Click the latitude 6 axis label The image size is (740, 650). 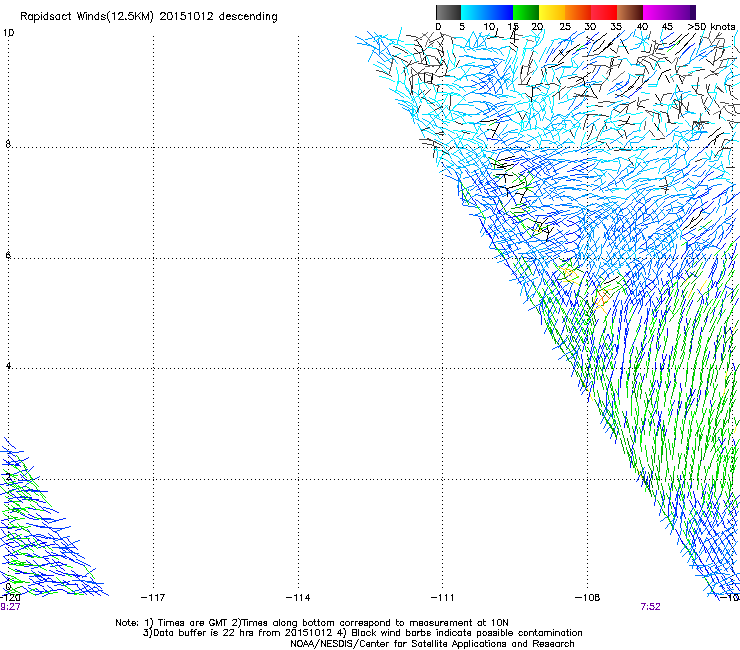pos(8,255)
